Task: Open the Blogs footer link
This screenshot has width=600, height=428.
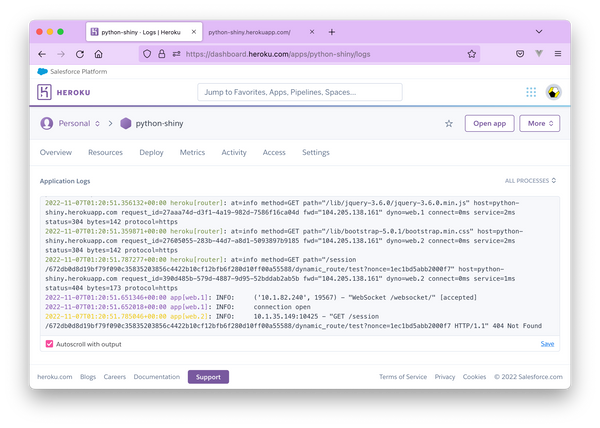Action: (88, 377)
